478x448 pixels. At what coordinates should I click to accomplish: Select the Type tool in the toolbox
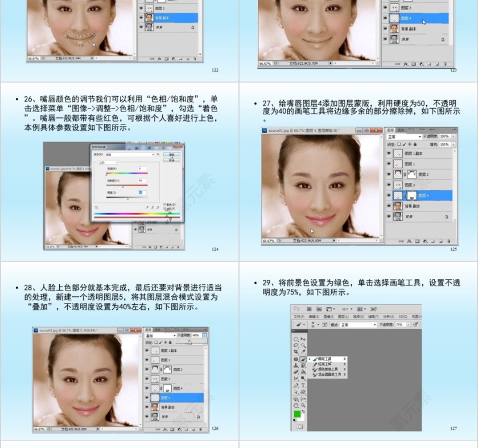point(303,385)
